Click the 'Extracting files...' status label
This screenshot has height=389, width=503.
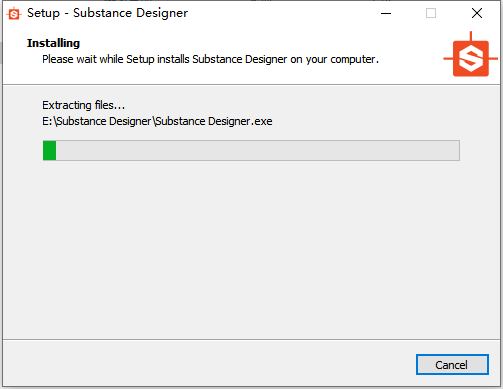(x=83, y=105)
